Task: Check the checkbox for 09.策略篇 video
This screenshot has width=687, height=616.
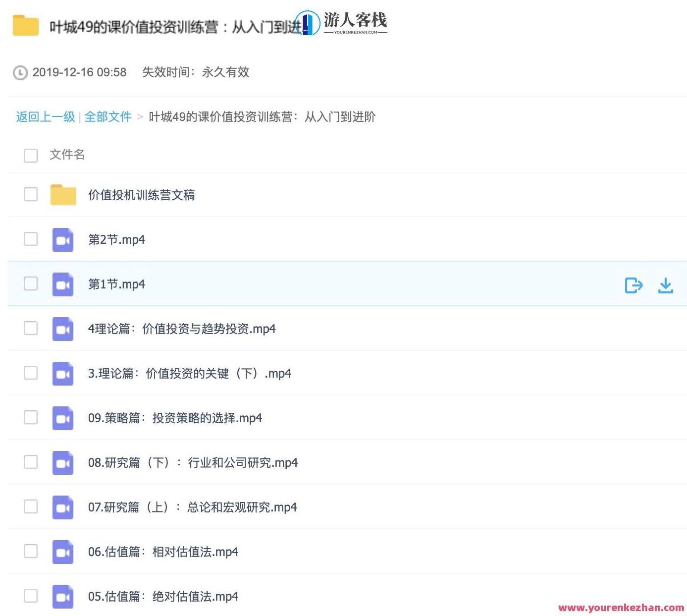Action: 30,418
